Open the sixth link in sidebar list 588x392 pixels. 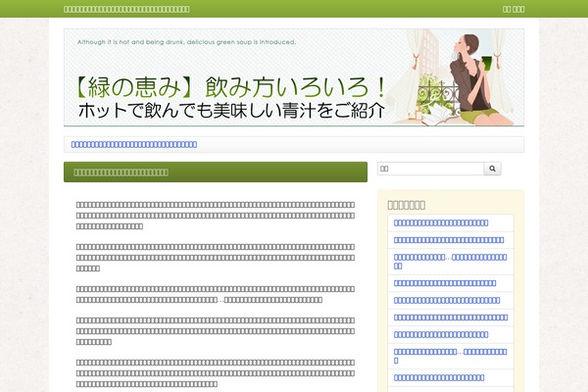[x=451, y=318]
